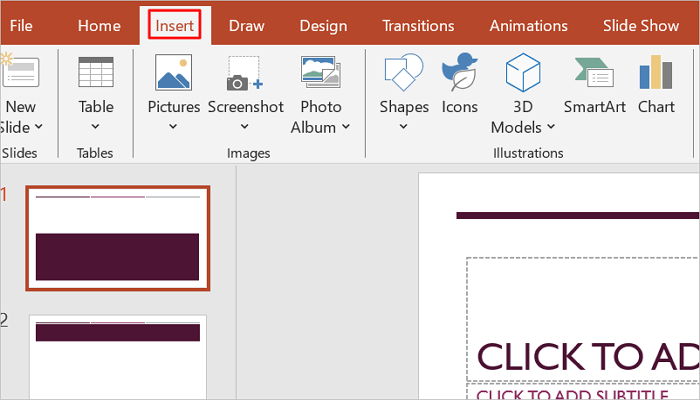Click the Screenshot camera icon
This screenshot has height=400, width=700.
click(245, 73)
